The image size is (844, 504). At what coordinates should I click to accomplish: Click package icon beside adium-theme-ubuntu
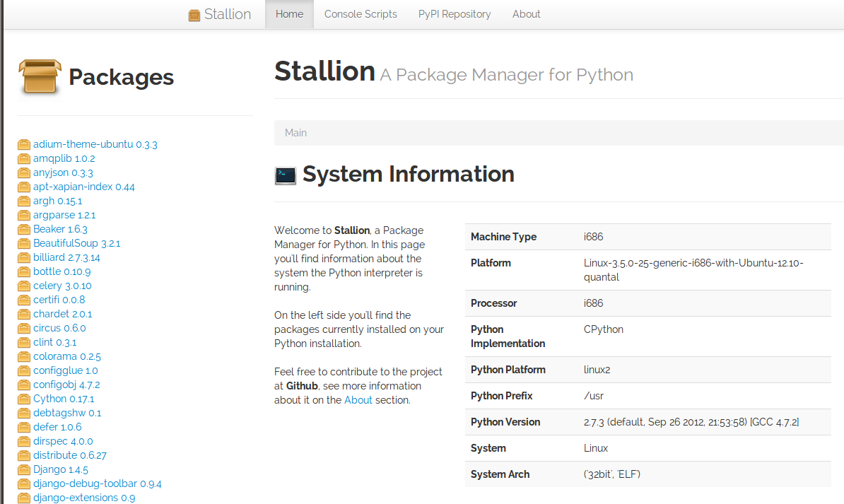tap(24, 145)
